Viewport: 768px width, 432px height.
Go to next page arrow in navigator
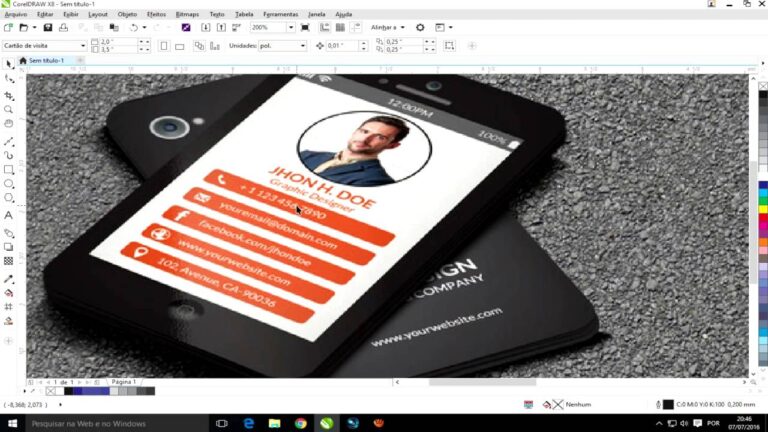click(79, 382)
